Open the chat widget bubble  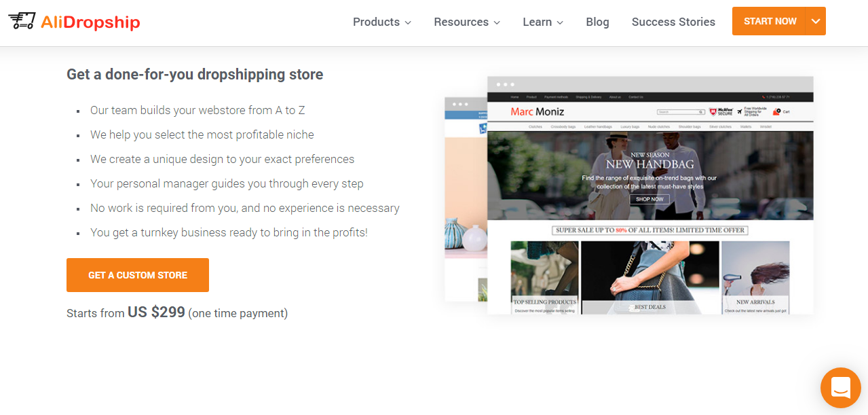[x=840, y=387]
